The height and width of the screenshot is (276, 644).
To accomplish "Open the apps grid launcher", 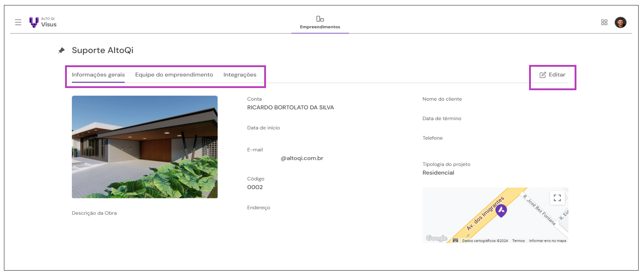I will click(x=604, y=22).
